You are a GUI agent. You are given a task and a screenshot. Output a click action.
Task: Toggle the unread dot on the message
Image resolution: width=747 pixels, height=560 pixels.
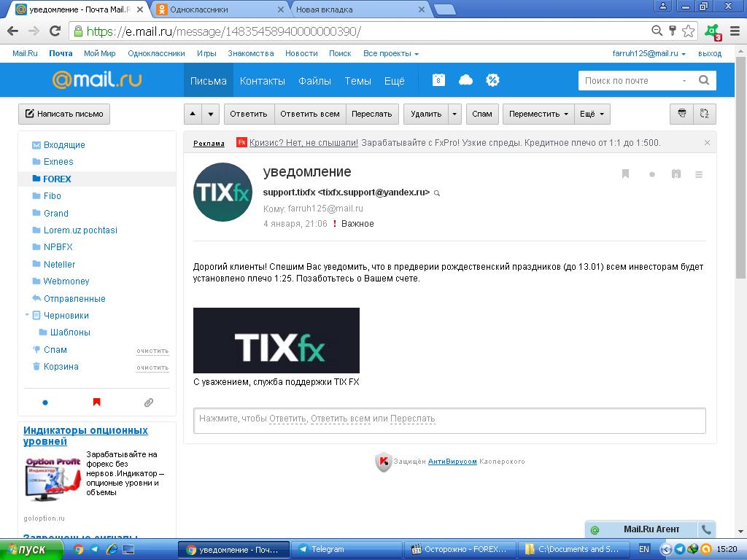point(651,174)
